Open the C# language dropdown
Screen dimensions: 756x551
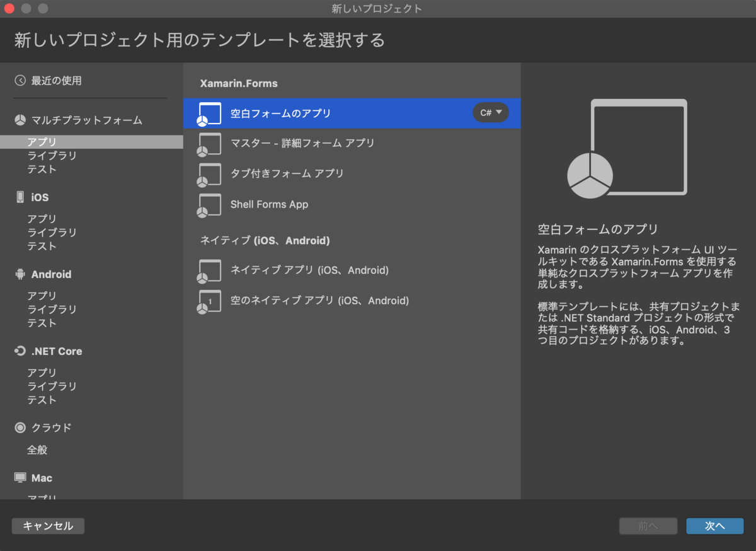click(491, 112)
